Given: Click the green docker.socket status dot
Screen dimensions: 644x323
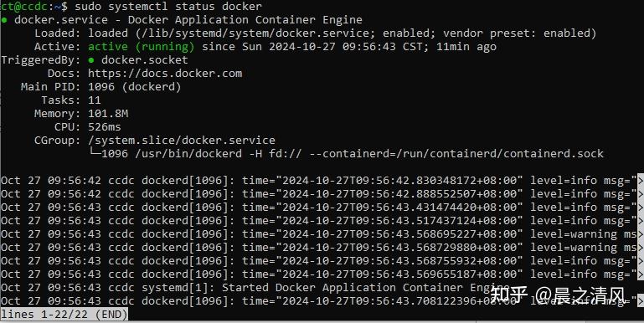Looking at the screenshot, I should (x=90, y=60).
